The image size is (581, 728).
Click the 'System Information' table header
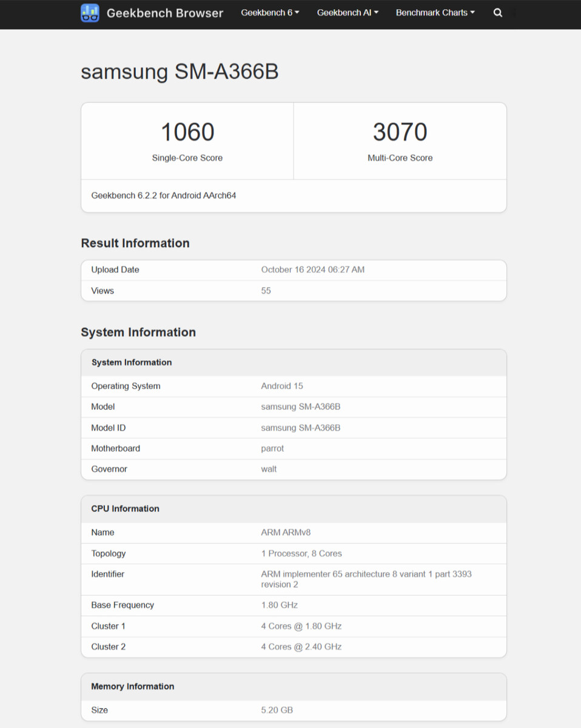click(x=132, y=363)
